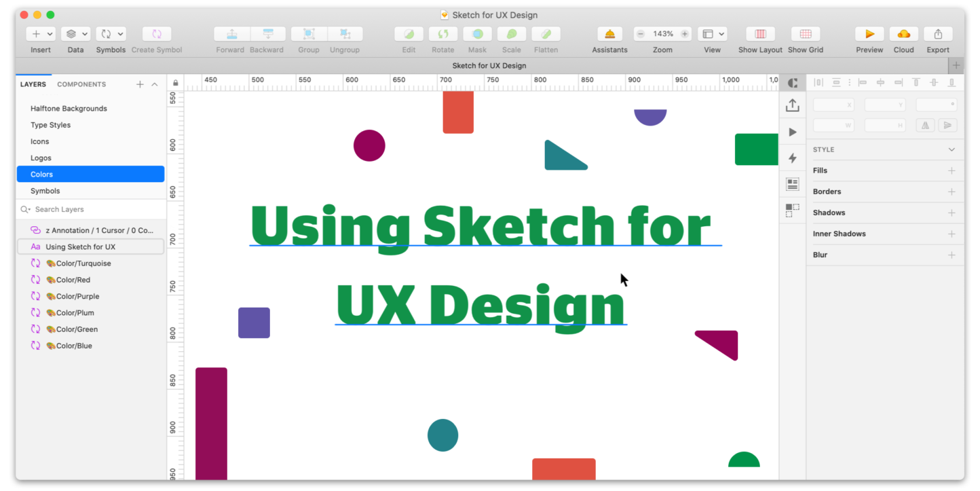
Task: Collapse the STYLE section chevron
Action: (x=952, y=149)
